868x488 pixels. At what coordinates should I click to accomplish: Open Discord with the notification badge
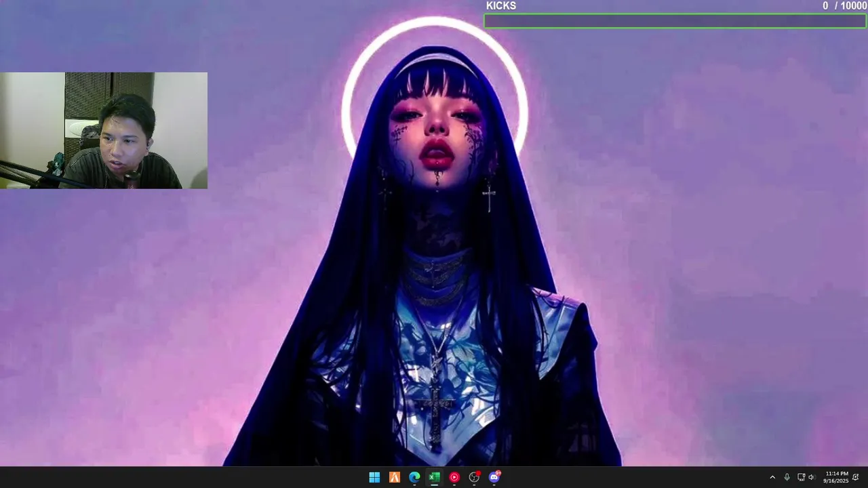494,477
